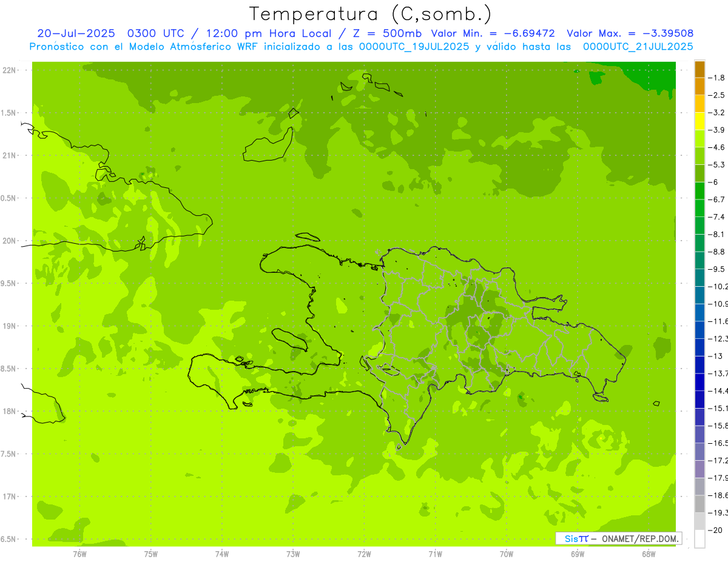Click the Sisπ ONAMET/REP.DOM. logo
Image resolution: width=728 pixels, height=562 pixels.
[x=618, y=538]
